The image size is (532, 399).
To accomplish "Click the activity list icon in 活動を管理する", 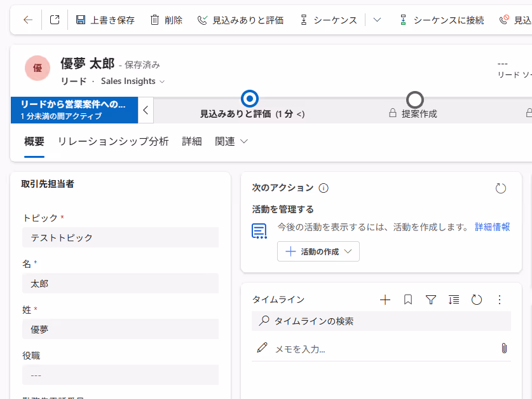I will 259,231.
